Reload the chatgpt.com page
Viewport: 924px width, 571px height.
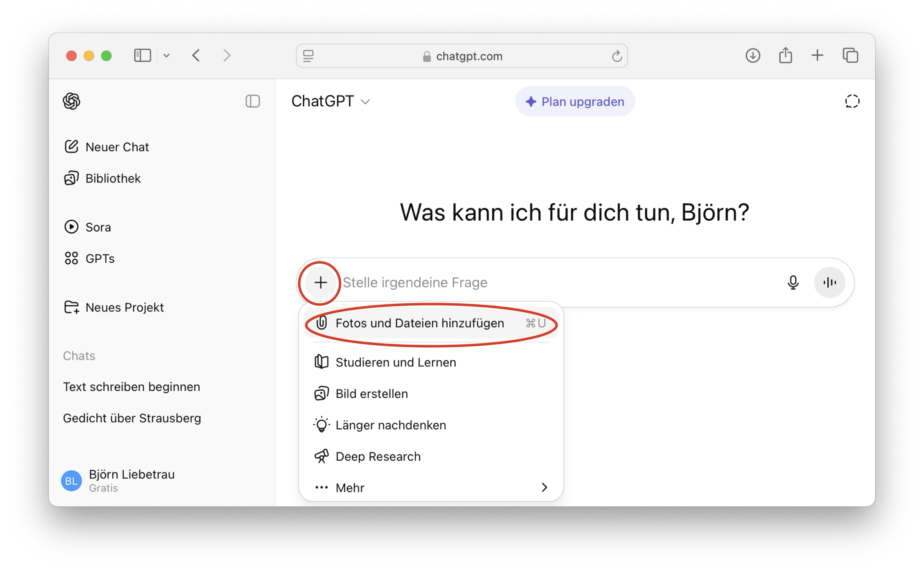[617, 56]
